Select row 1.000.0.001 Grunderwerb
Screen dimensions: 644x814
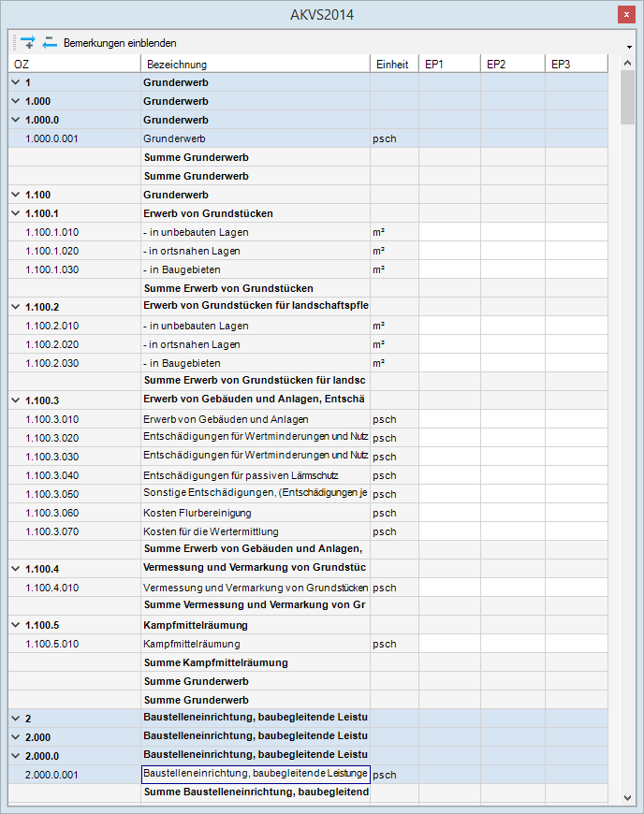[x=308, y=138]
